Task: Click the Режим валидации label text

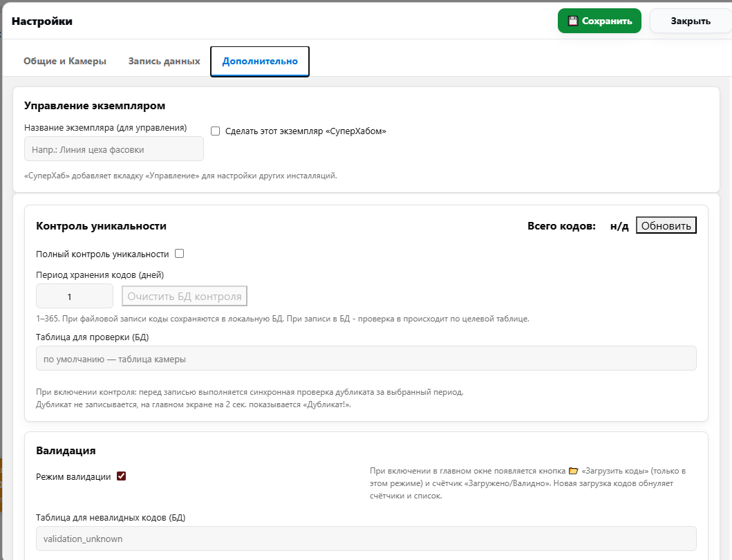Action: click(x=73, y=476)
